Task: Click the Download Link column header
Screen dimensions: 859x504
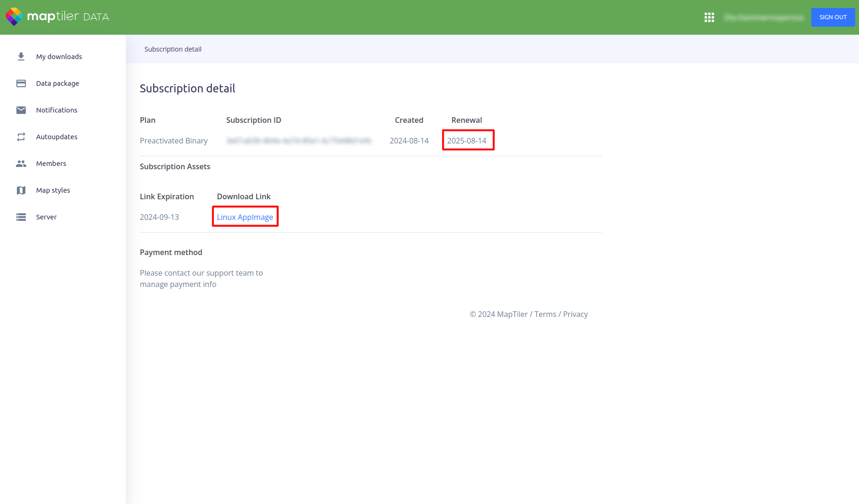Action: point(244,196)
